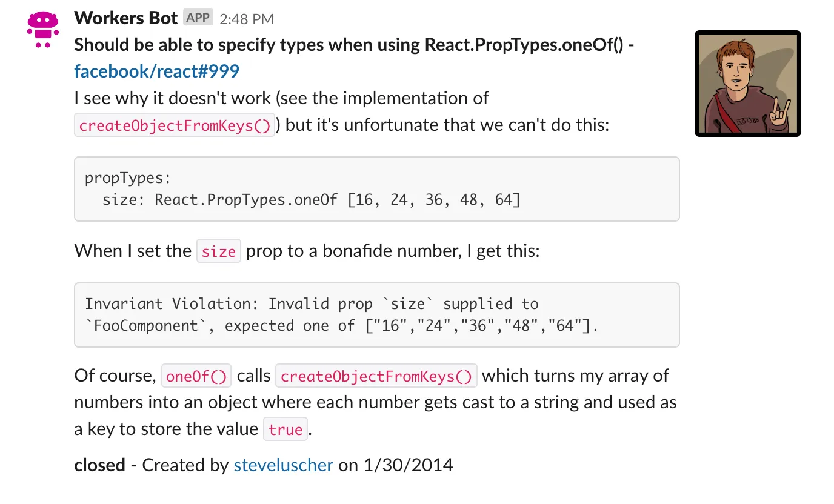This screenshot has width=834, height=504.
Task: Click the inline oneOf() code snippet
Action: [x=196, y=376]
